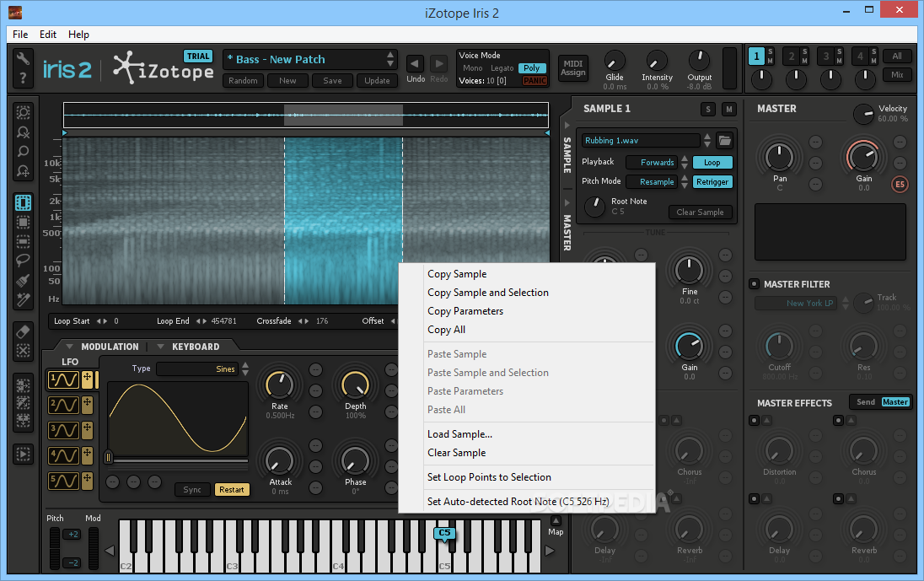Collapse the MODULATION panel triangle
Viewport: 924px width, 581px height.
pos(69,347)
